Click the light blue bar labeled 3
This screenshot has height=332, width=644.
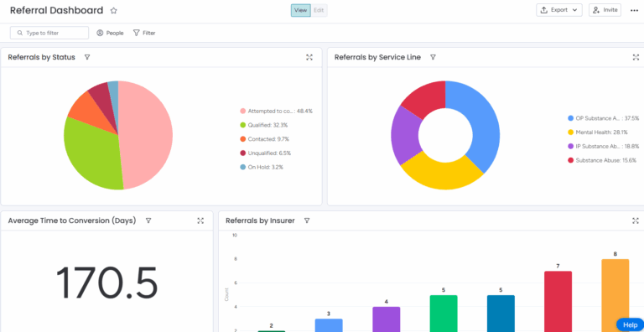[x=329, y=325]
